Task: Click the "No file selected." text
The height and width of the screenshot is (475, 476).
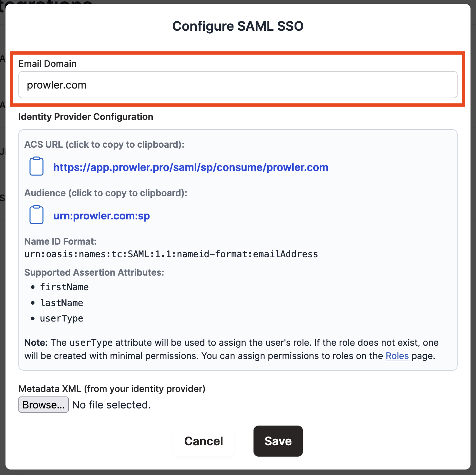Action: coord(111,405)
